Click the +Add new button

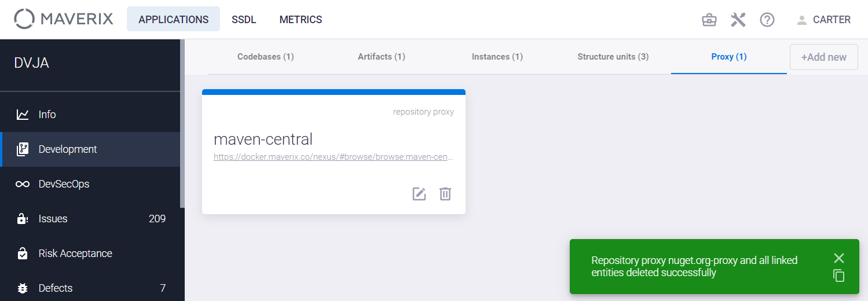824,57
